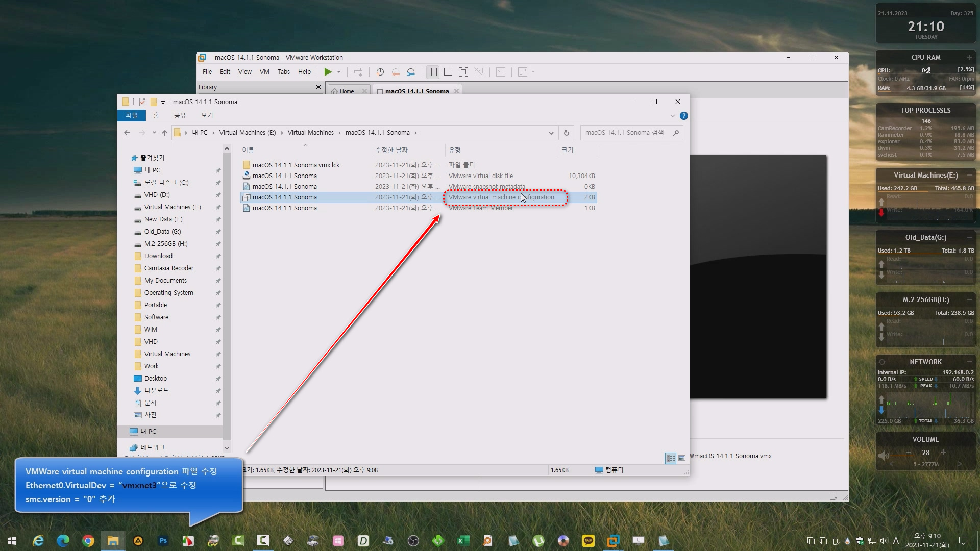Toggle the Show Library sidebar icon in VMware

(x=433, y=72)
